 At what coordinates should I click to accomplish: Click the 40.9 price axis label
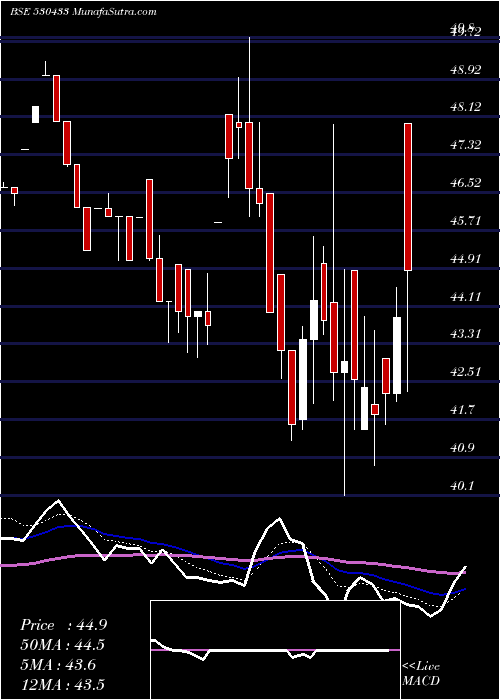point(463,448)
